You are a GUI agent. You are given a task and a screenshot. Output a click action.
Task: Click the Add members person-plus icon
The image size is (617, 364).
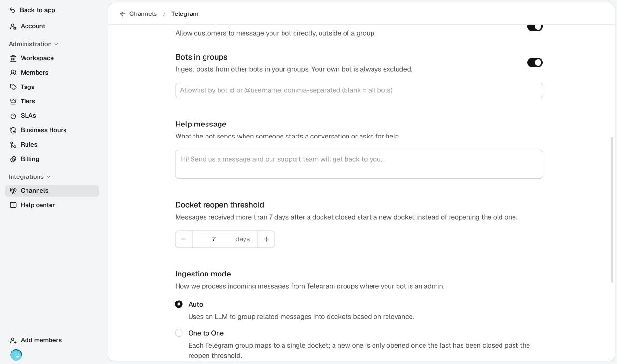pos(13,340)
